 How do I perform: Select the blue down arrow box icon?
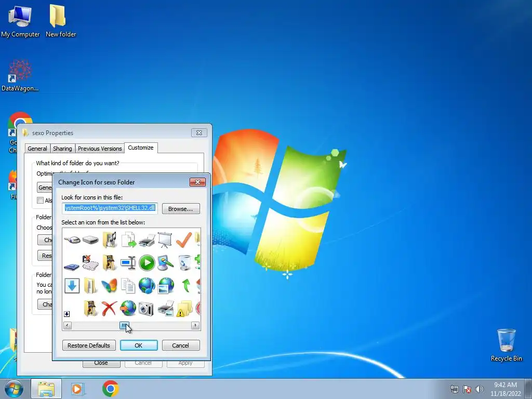(72, 286)
